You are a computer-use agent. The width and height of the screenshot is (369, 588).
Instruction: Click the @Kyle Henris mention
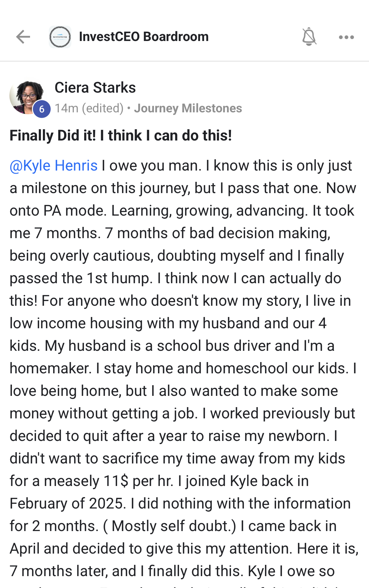pyautogui.click(x=54, y=166)
